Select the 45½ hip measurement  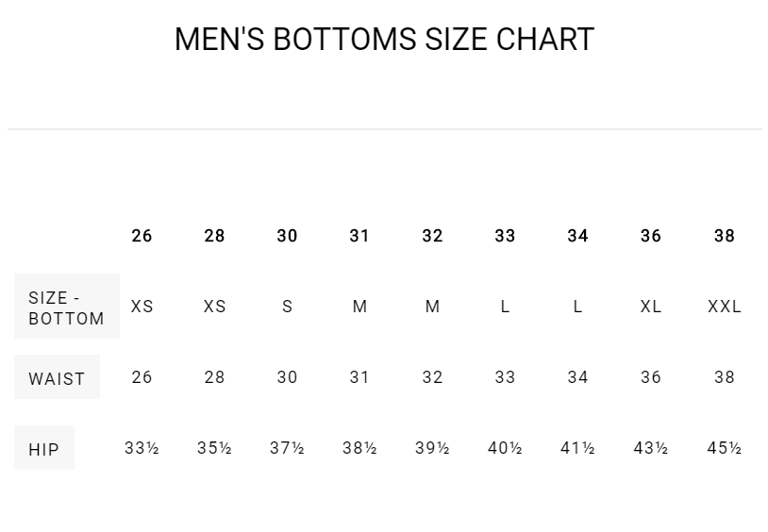tap(724, 448)
